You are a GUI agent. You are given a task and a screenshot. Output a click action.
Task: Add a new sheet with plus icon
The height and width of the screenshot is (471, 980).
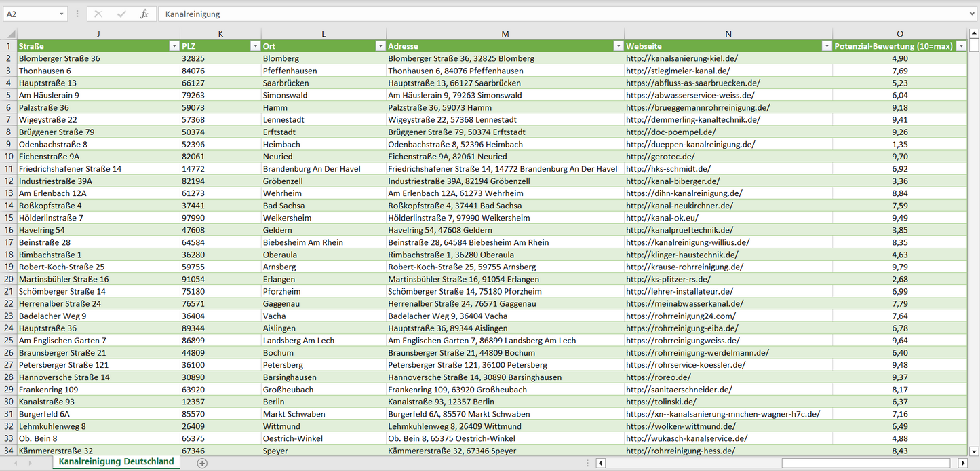pos(202,463)
